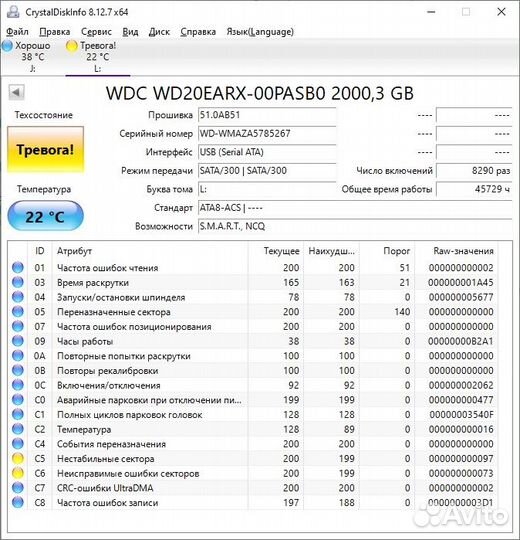
Task: Open the Файл menu
Action: (17, 32)
